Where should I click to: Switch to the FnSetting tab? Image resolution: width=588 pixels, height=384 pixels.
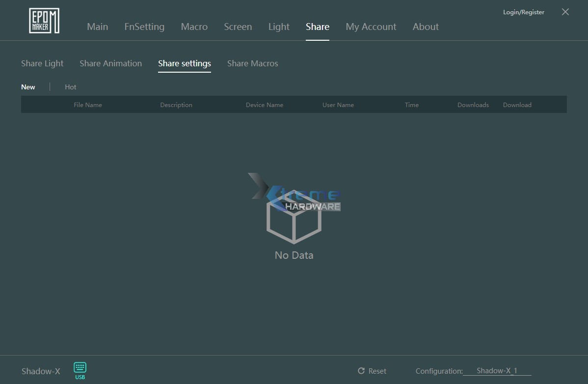coord(144,27)
